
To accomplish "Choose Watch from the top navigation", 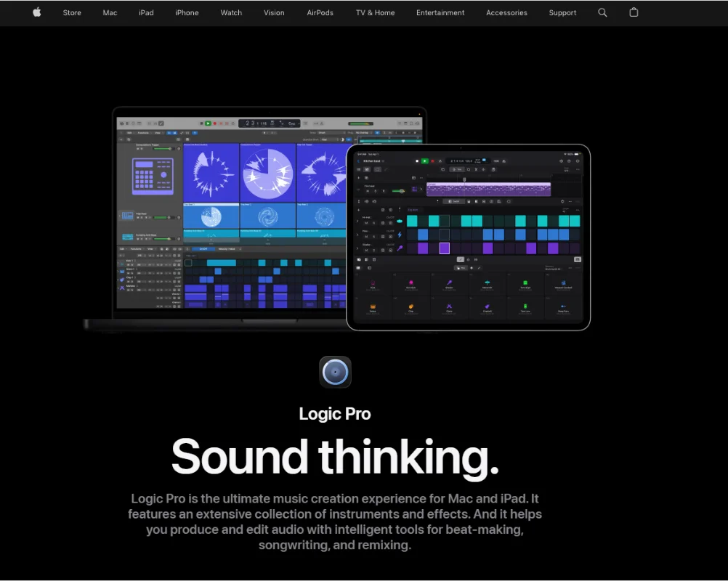I will coord(231,13).
